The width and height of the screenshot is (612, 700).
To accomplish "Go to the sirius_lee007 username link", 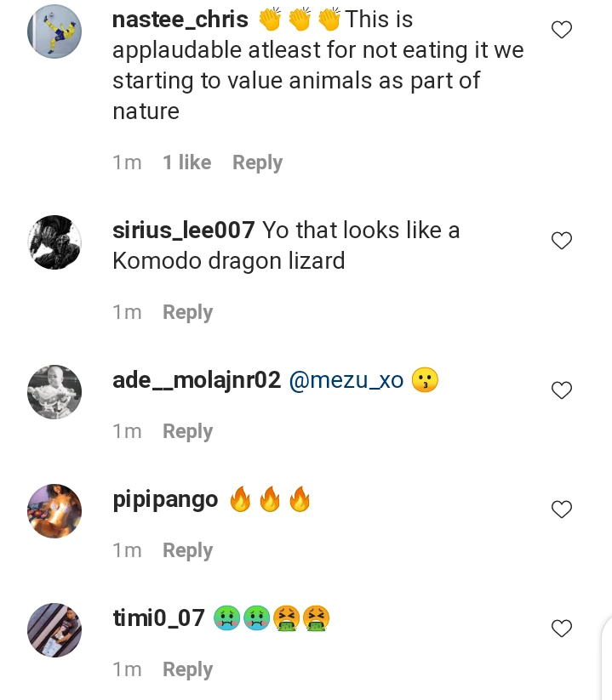I will pyautogui.click(x=184, y=230).
